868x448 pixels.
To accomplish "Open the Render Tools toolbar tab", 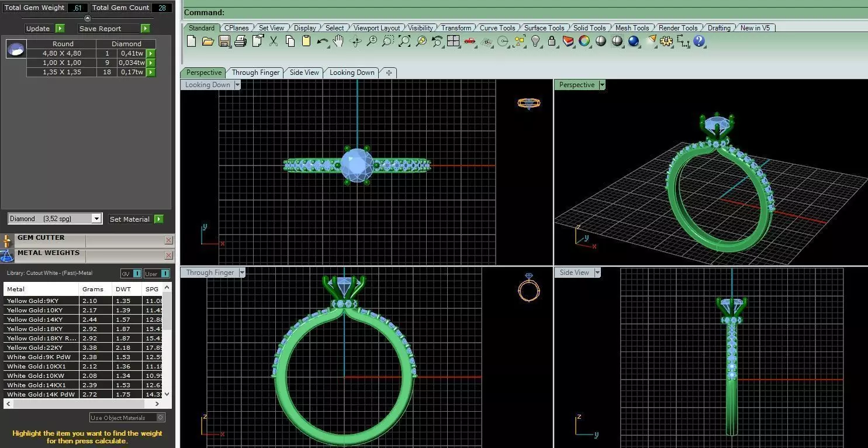I will 678,27.
